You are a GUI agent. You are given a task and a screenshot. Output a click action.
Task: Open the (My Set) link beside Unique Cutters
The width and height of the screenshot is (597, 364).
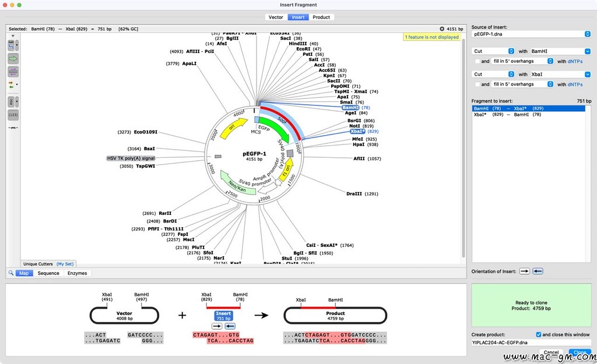[65, 264]
